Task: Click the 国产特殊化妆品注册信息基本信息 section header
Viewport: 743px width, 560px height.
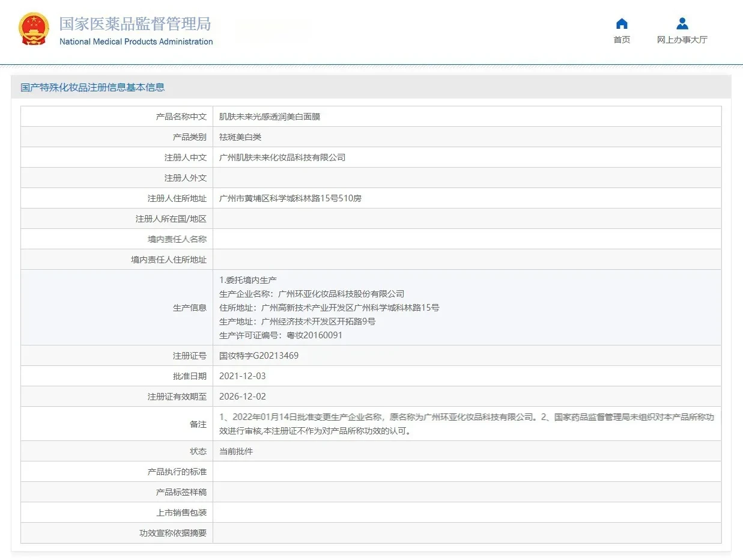Action: [x=92, y=88]
